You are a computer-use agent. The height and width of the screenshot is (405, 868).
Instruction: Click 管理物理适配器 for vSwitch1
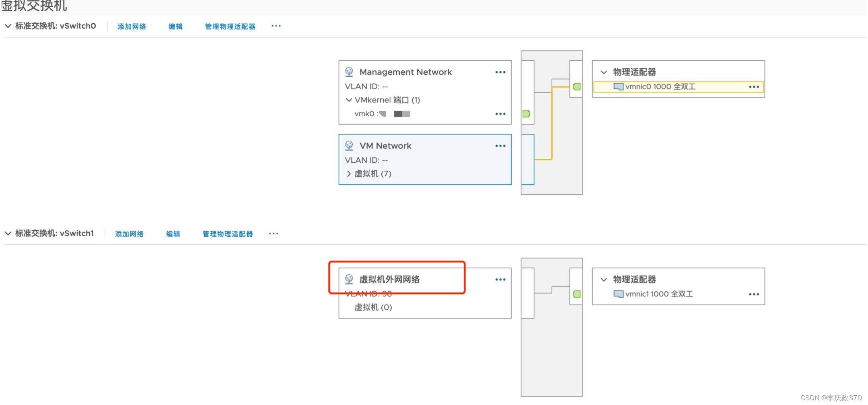tap(227, 234)
